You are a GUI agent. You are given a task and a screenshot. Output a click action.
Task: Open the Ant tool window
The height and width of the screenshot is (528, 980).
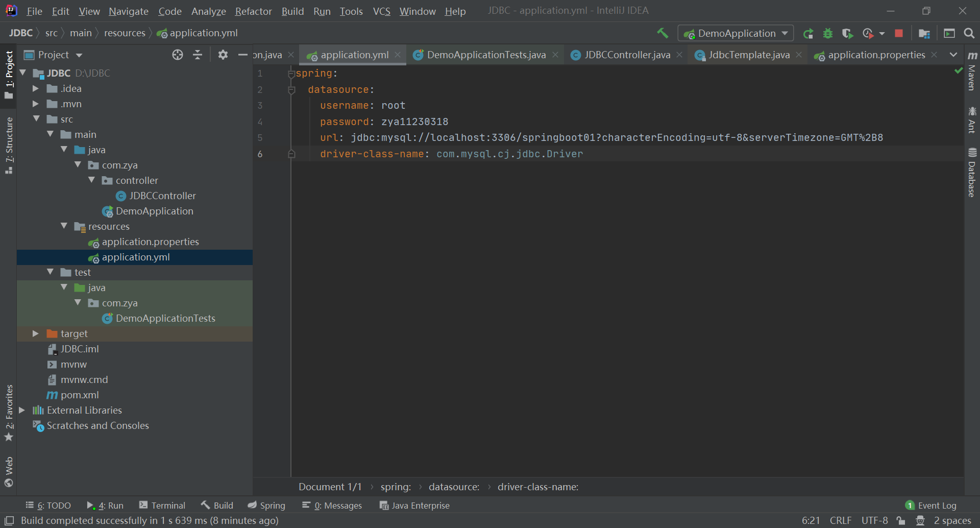tap(972, 120)
